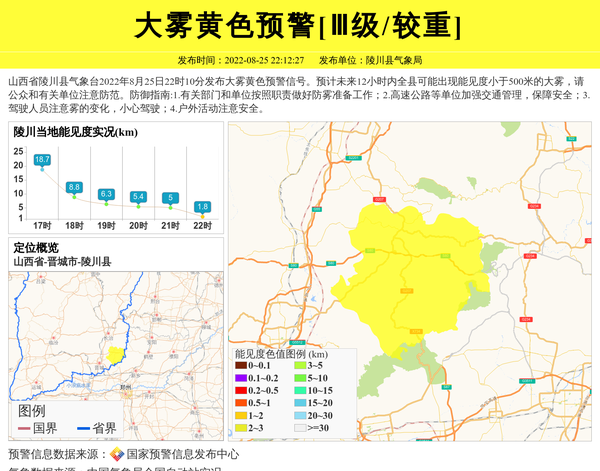Click the yellow 陵川县 highlight on overview map
Screen dimensions: 600x471
pos(116,355)
